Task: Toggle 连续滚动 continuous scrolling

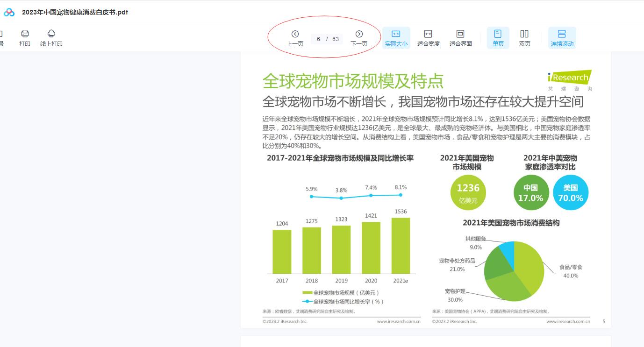Action: click(562, 38)
